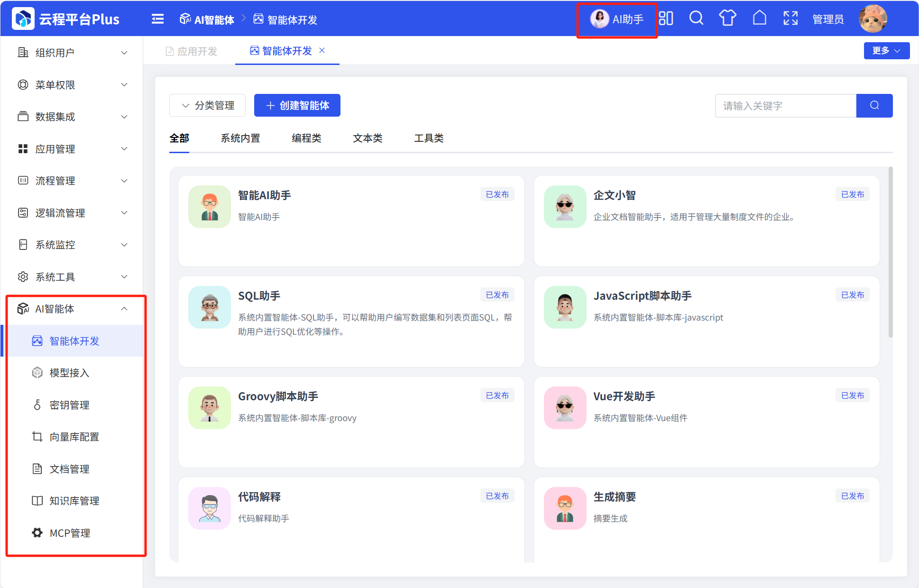919x588 pixels.
Task: Open the 企文小智 agent title
Action: click(x=615, y=195)
